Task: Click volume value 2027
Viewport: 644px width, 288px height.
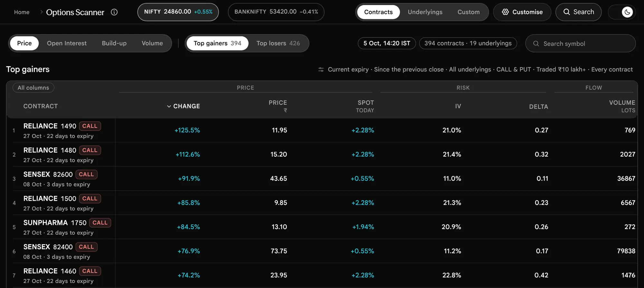Action: point(628,154)
